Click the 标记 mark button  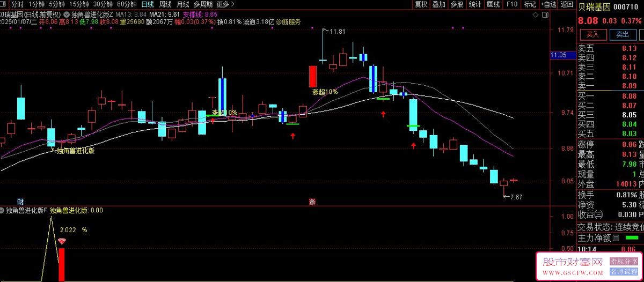click(530, 4)
